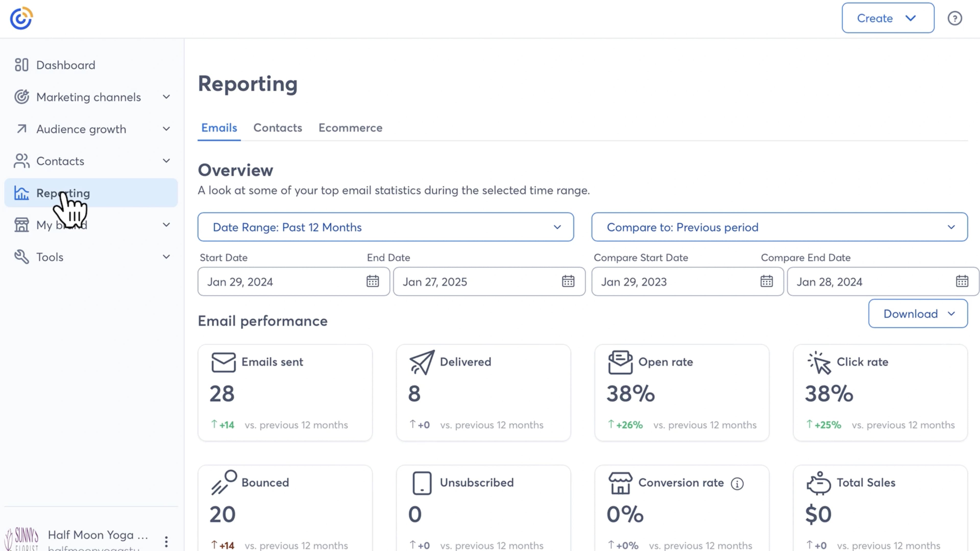Expand the Audience growth chevron
Image resolution: width=980 pixels, height=551 pixels.
[166, 129]
